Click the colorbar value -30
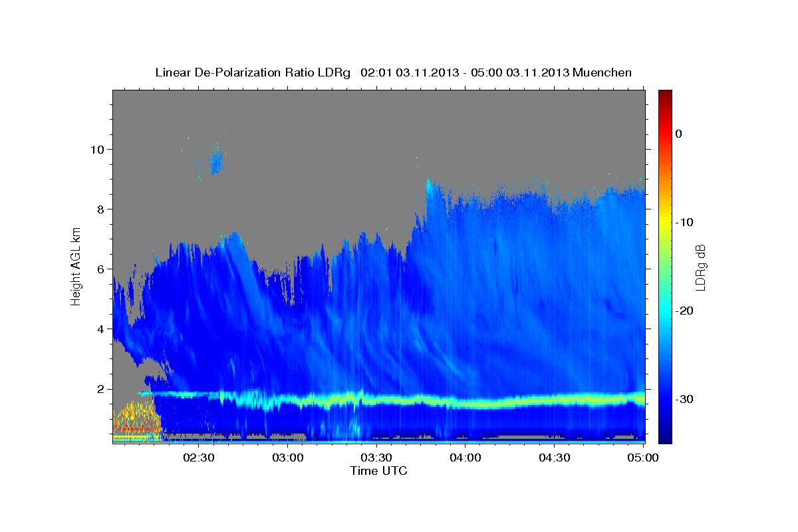 pos(685,399)
